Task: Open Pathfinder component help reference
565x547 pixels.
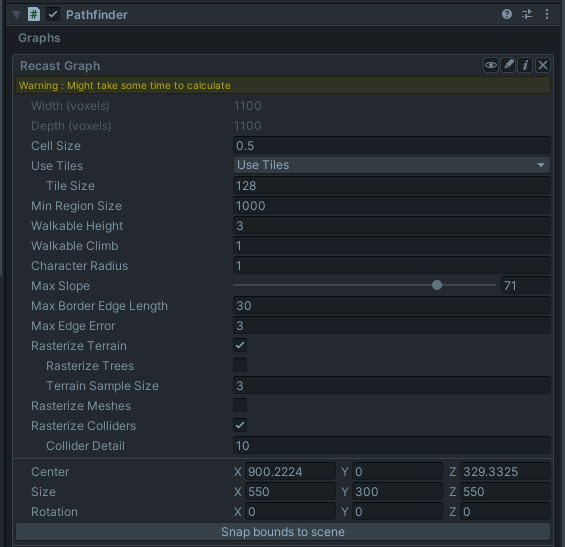Action: click(507, 14)
